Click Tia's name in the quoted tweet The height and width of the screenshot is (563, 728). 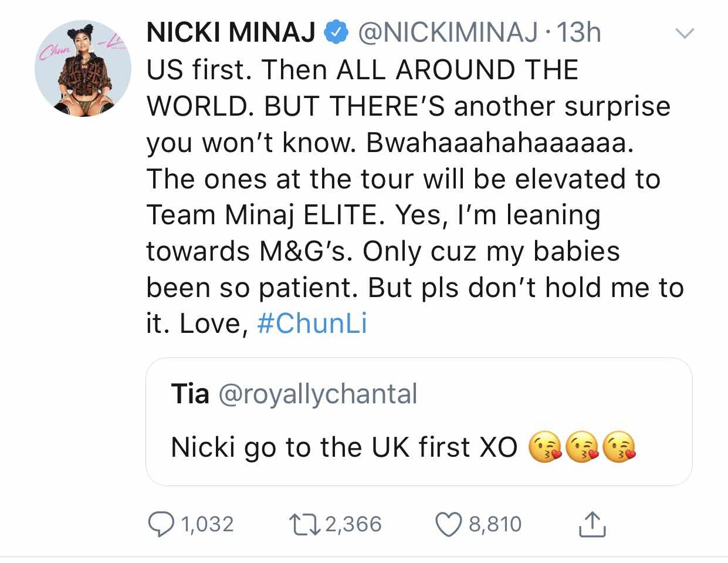pos(189,394)
